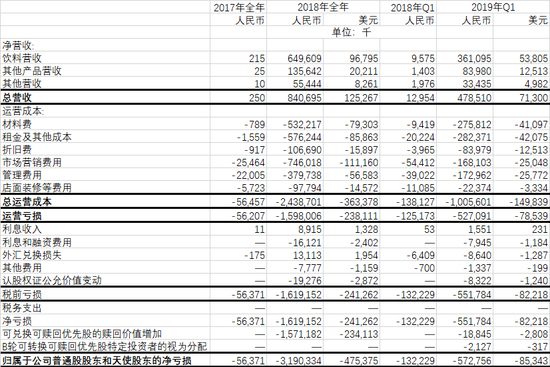
Task: Select the 可兑换可赎回优先股的赎回价值增加 row label
Action: (x=81, y=334)
